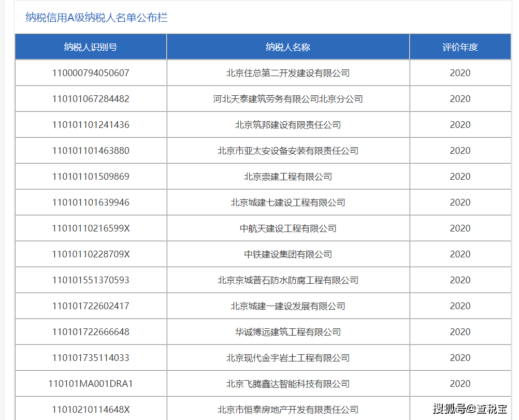Select taxpayer ID 110101551370593
Screen dimensions: 519x420
tap(91, 280)
